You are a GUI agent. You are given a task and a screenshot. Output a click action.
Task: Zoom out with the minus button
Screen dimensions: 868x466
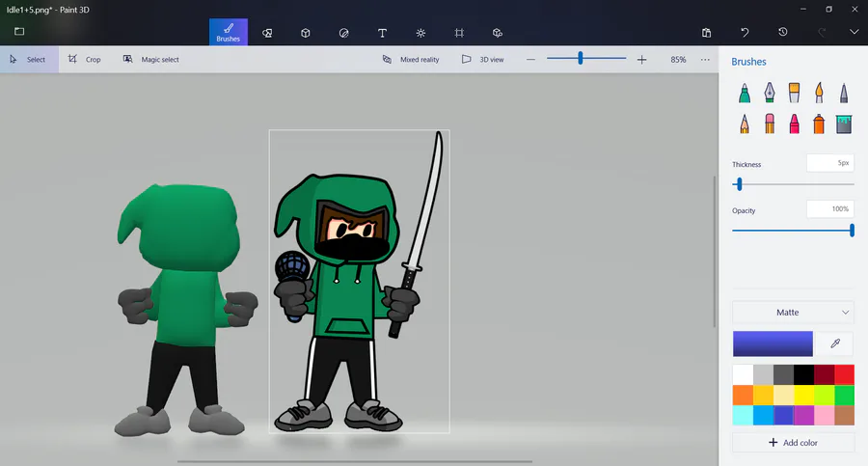pyautogui.click(x=530, y=59)
